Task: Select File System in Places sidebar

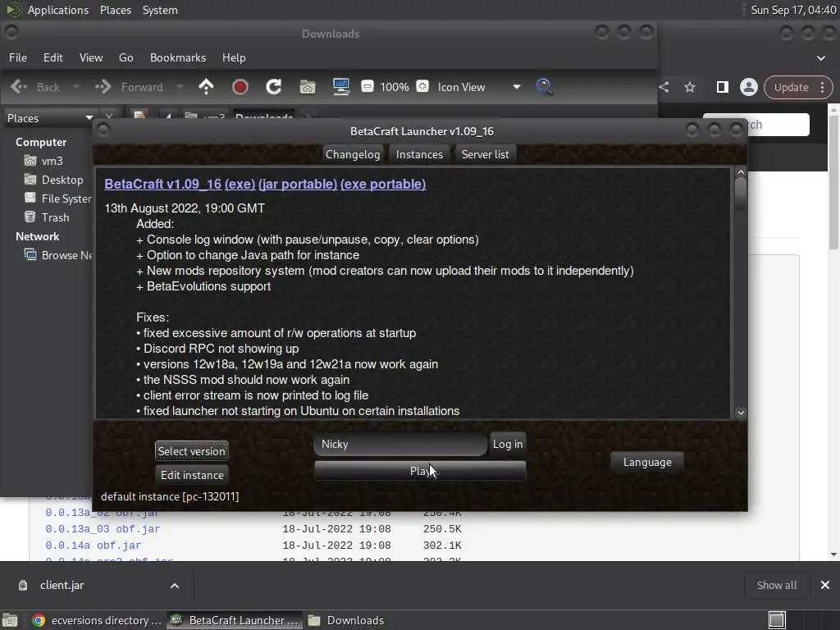Action: pos(57,199)
